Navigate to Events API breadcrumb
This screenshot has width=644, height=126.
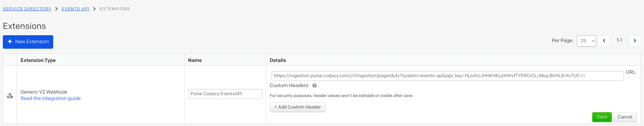click(x=75, y=8)
